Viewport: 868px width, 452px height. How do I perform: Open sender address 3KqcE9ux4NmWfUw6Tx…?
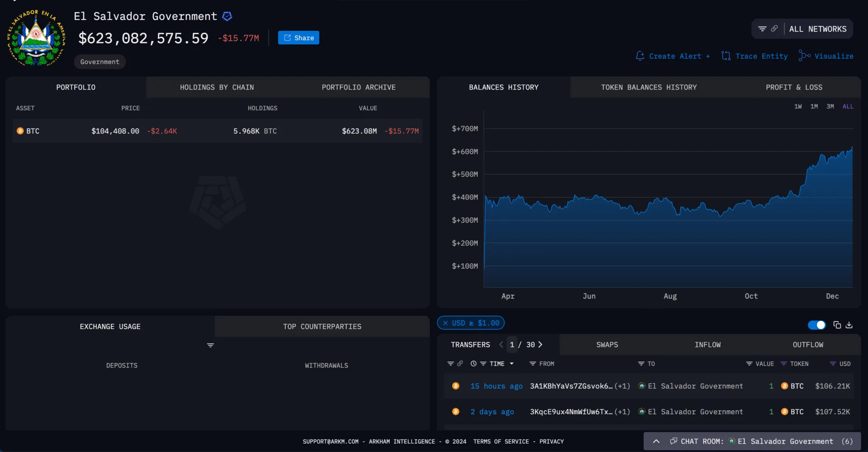coord(571,412)
